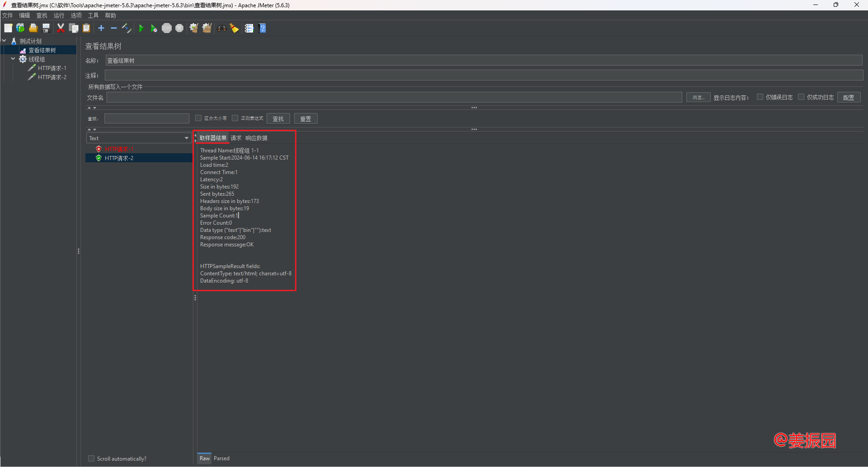The image size is (868, 467).
Task: Open the 文件 menu
Action: pyautogui.click(x=8, y=15)
